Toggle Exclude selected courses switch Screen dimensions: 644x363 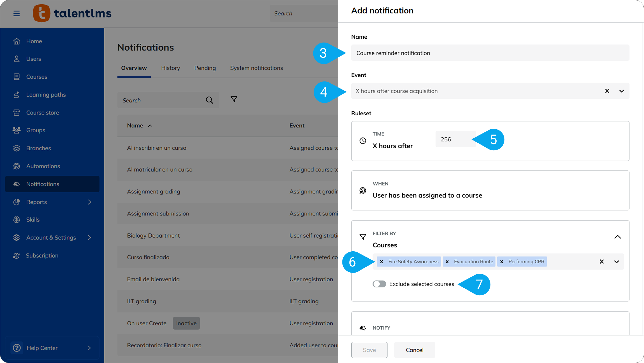click(x=379, y=284)
